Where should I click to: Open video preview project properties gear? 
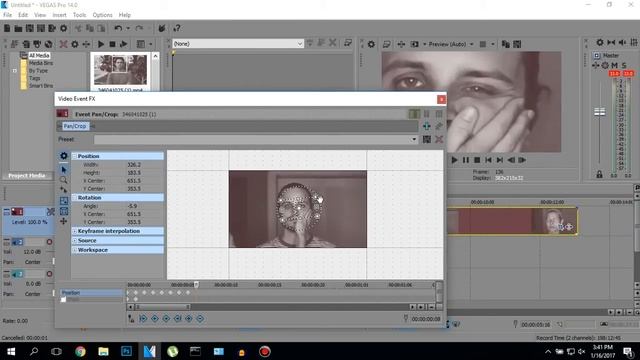click(x=371, y=44)
